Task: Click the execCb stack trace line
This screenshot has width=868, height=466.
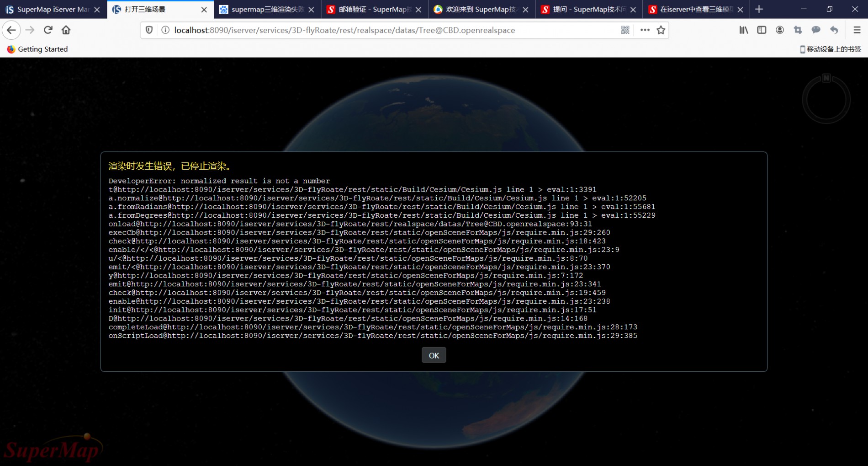Action: pyautogui.click(x=359, y=232)
